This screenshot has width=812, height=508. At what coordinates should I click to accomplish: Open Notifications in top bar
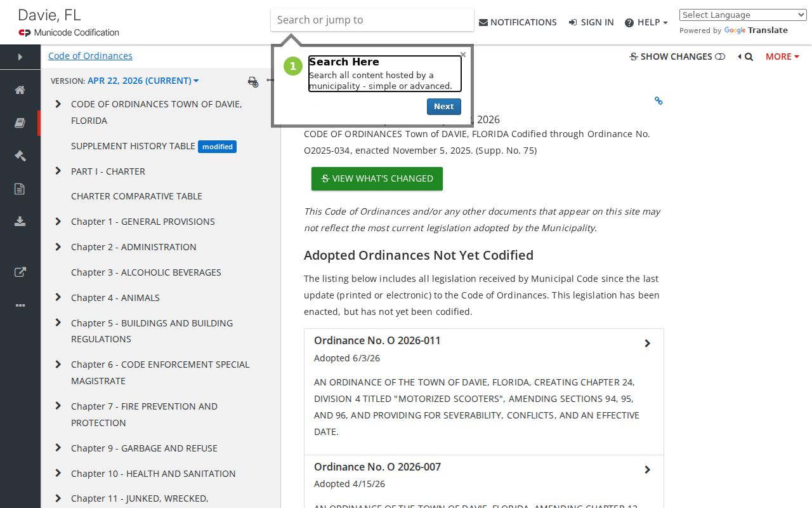click(518, 22)
